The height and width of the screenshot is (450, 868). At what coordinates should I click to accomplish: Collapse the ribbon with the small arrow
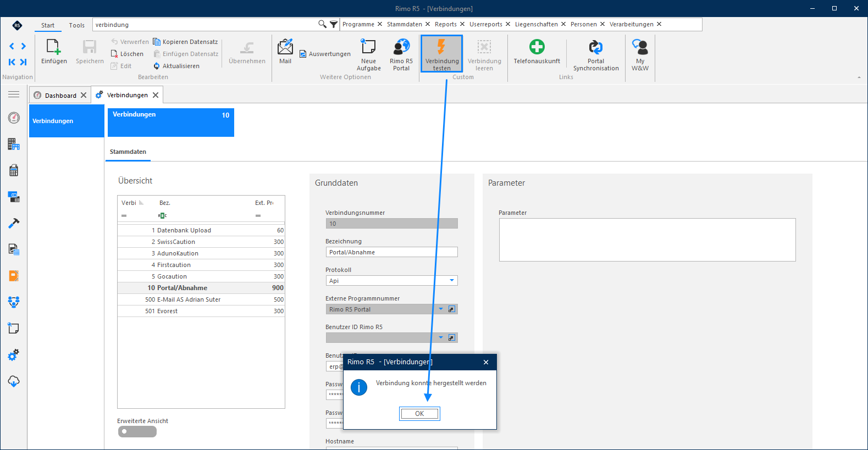pyautogui.click(x=859, y=77)
